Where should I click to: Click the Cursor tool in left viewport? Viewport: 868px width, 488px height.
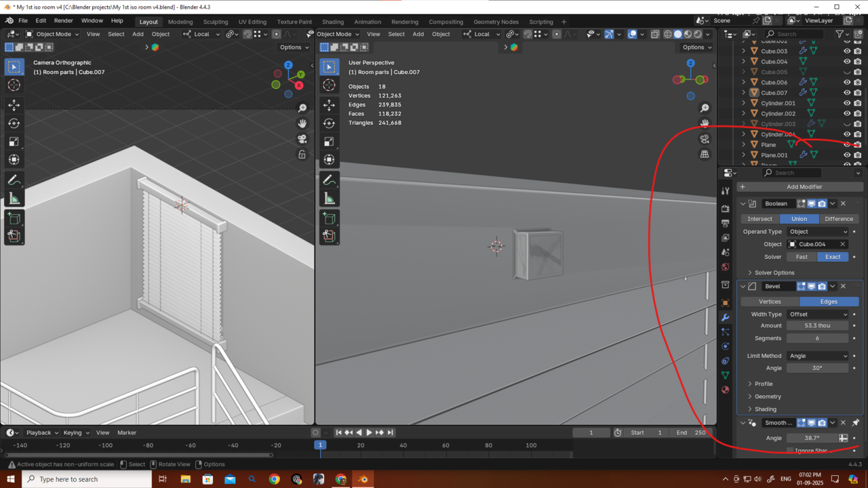pos(14,85)
